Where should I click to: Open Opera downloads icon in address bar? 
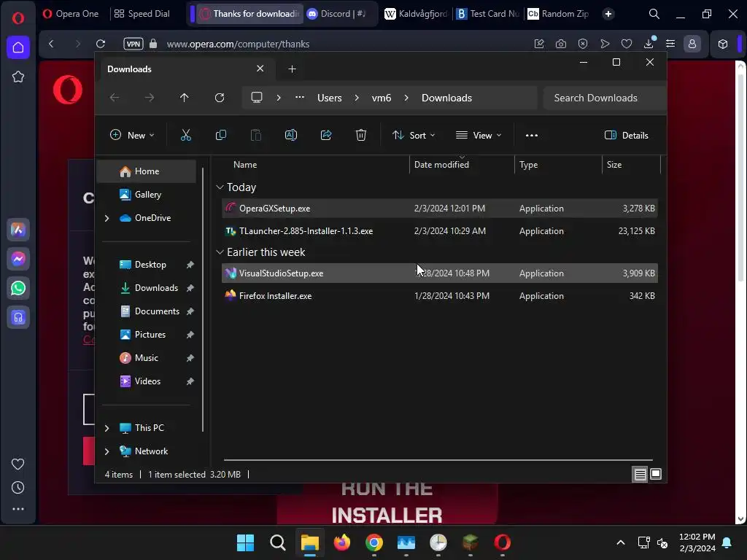tap(649, 44)
